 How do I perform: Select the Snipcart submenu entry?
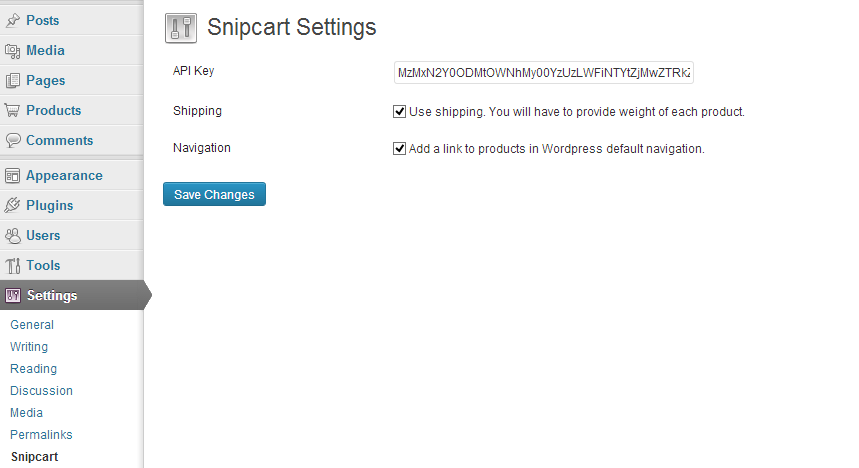(x=34, y=456)
